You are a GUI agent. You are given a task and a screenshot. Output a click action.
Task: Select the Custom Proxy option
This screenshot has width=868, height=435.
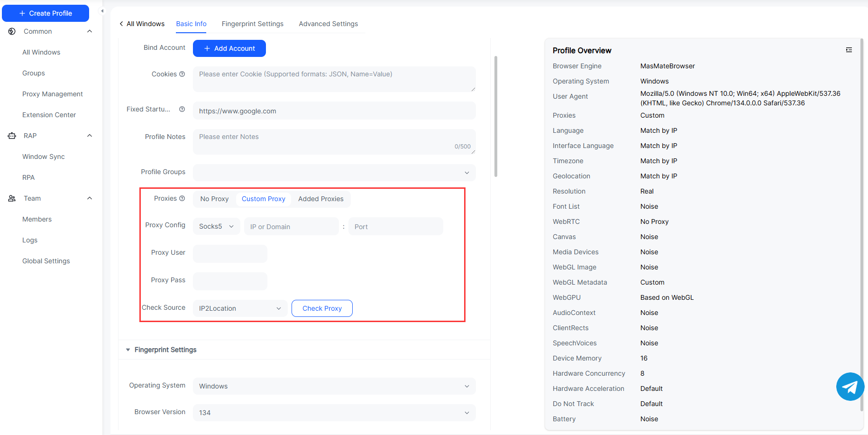coord(263,199)
